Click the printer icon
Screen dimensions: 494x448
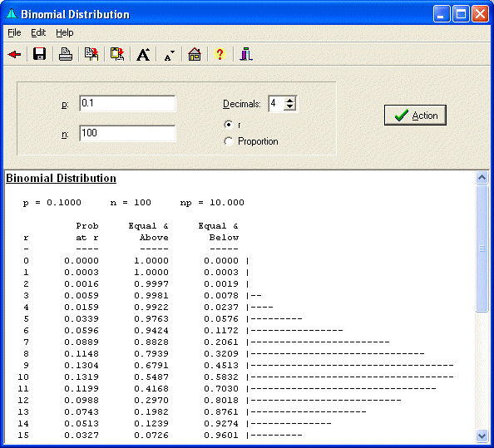coord(66,54)
